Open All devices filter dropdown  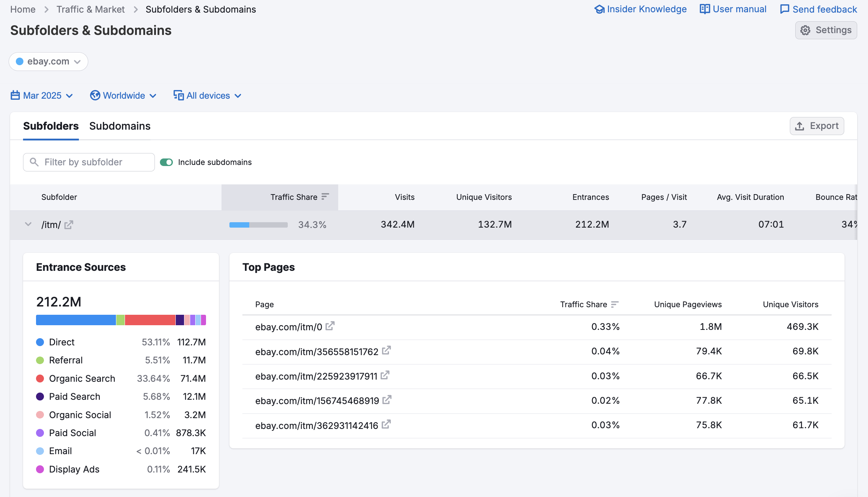click(207, 95)
